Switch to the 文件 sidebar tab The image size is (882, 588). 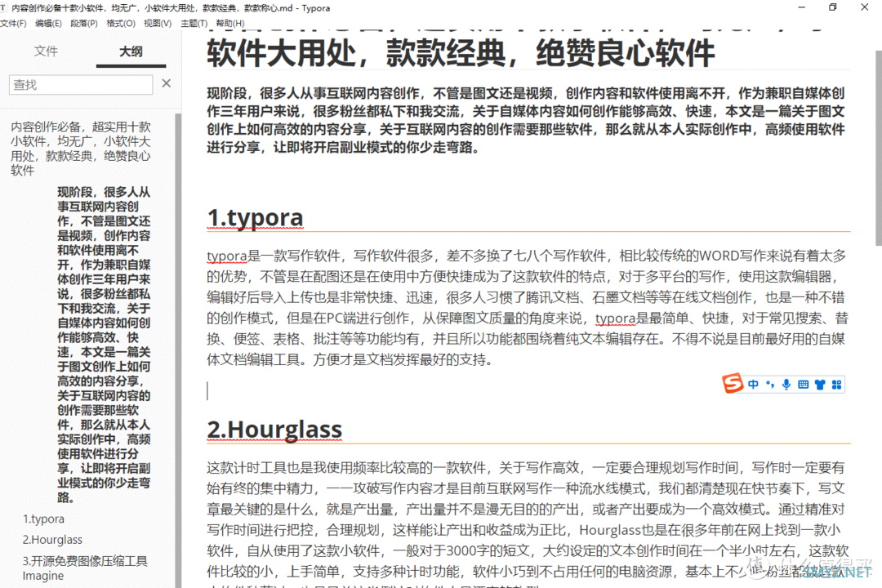click(x=46, y=51)
